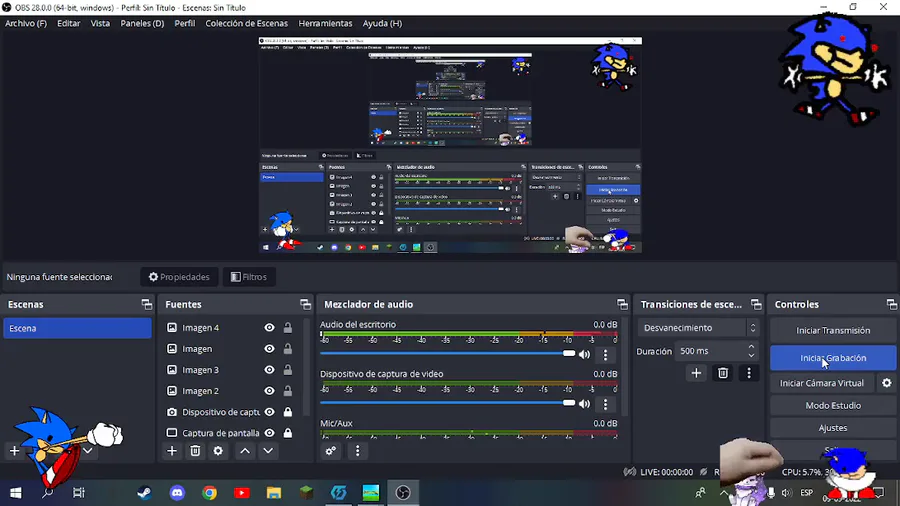Image resolution: width=900 pixels, height=506 pixels.
Task: Open the Paneles (D) menu
Action: (142, 24)
